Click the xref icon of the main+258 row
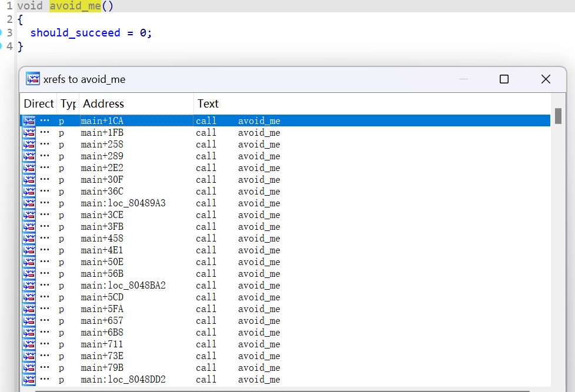 coord(29,144)
